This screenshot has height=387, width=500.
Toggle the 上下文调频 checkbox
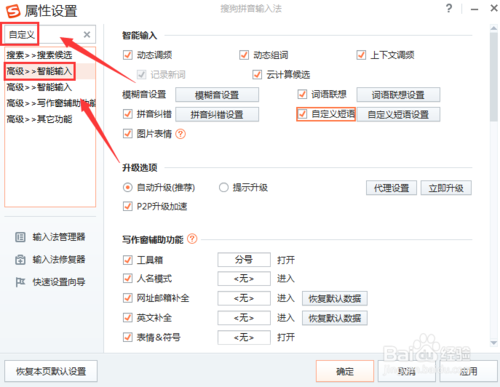click(x=361, y=55)
